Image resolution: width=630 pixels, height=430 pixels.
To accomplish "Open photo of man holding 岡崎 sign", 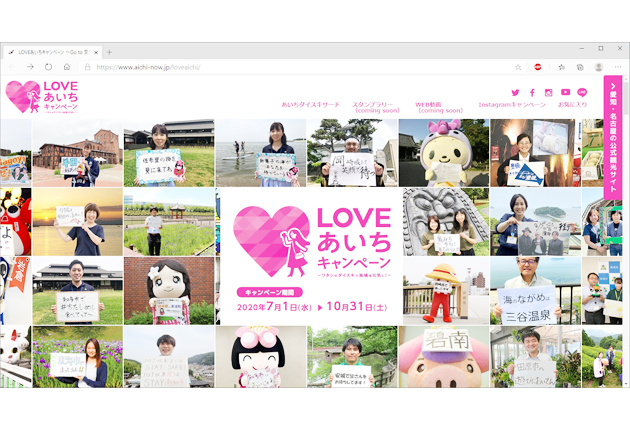I will click(x=352, y=153).
